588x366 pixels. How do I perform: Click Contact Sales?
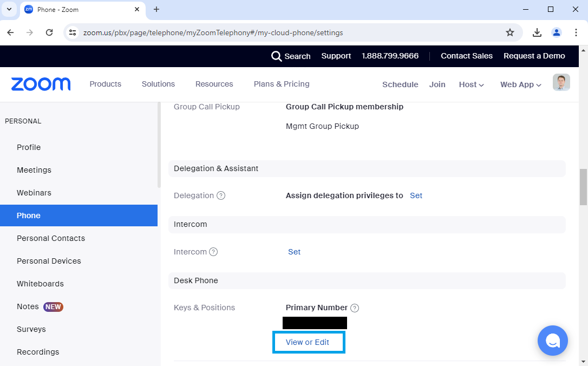(x=467, y=56)
